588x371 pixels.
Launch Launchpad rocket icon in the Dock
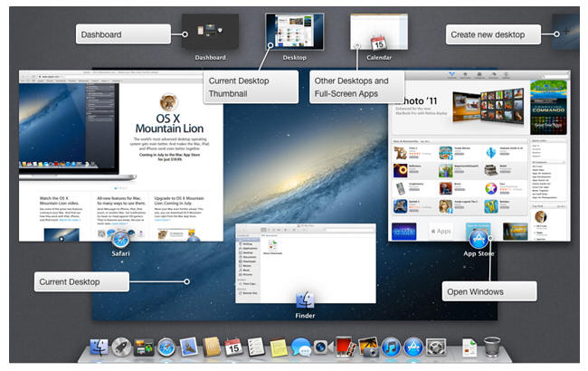[x=121, y=347]
